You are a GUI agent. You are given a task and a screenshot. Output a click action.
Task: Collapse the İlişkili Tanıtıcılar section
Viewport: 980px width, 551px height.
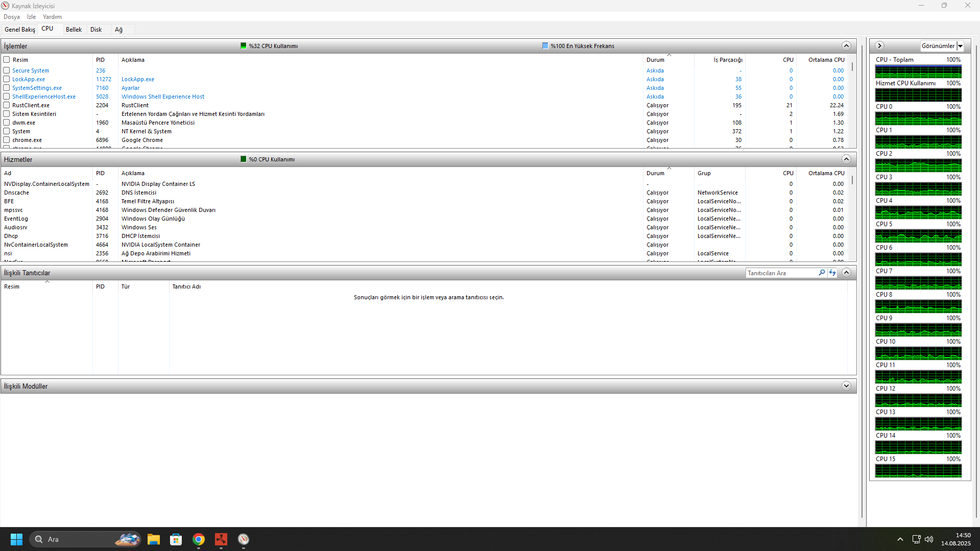point(846,273)
